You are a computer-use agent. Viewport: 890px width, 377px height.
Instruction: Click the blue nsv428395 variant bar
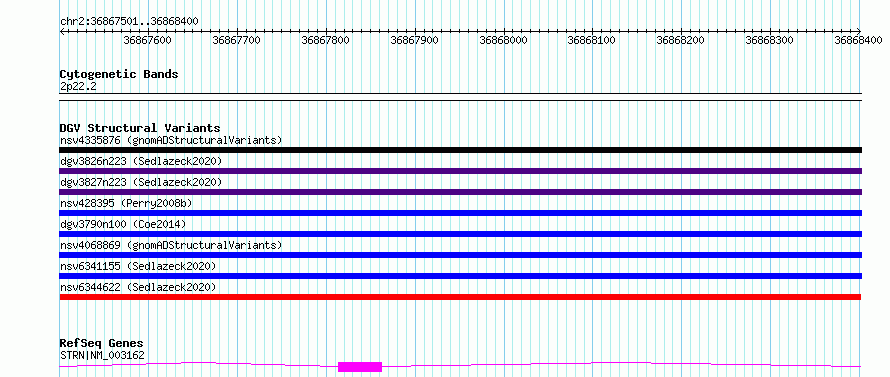point(460,213)
